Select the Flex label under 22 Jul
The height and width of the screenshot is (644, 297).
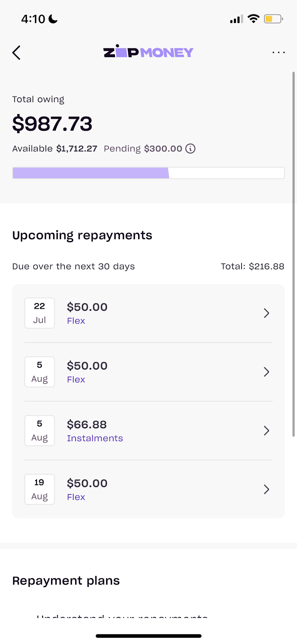76,321
